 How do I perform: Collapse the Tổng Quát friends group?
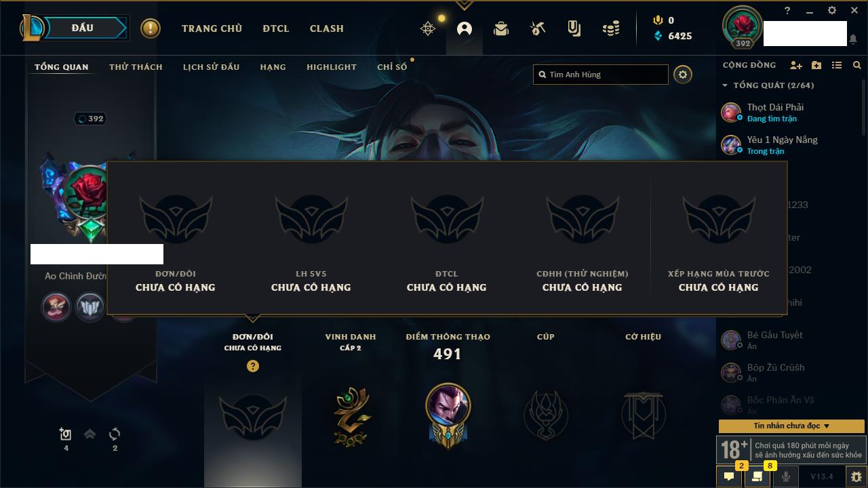725,85
